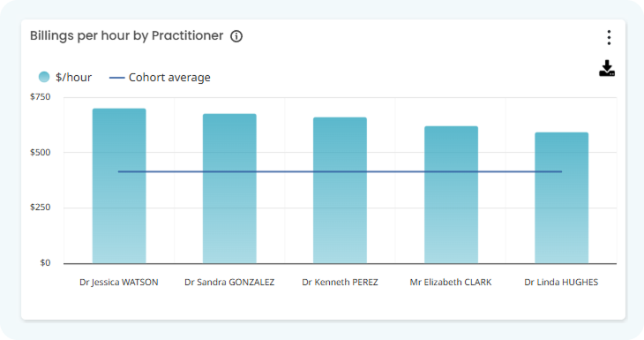The height and width of the screenshot is (340, 644).
Task: Click the Dr Sandra GONZALEZ axis label
Action: (229, 283)
